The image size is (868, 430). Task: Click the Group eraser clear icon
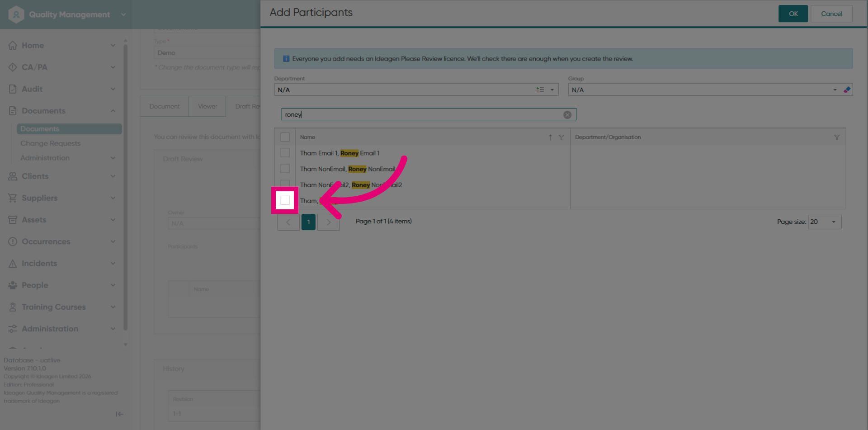click(847, 90)
